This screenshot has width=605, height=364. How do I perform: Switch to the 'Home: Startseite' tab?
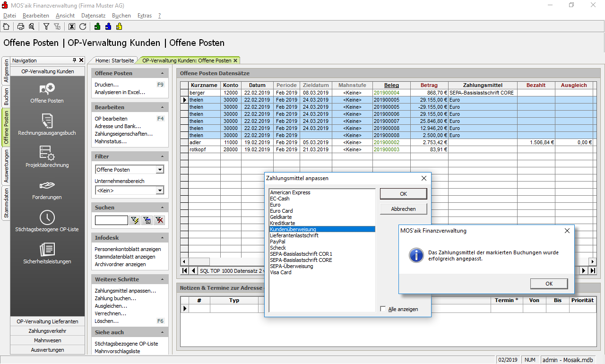[x=114, y=61]
